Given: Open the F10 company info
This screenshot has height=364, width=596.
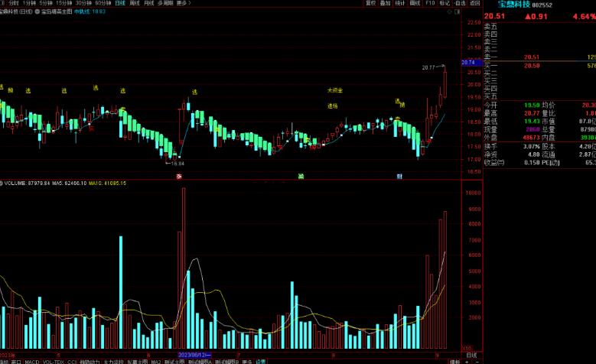Looking at the screenshot, I should (430, 3).
